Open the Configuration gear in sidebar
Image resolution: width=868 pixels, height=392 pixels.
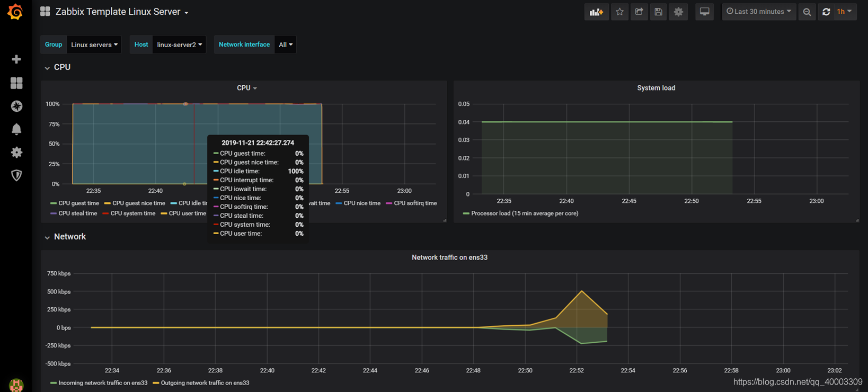16,153
